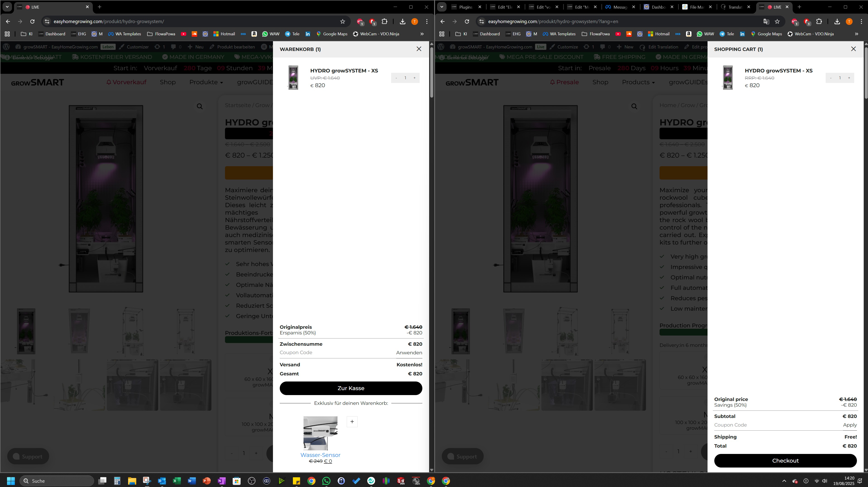The image size is (868, 487).
Task: Open Extensions puzzle icon in the English-page window
Action: click(x=819, y=22)
